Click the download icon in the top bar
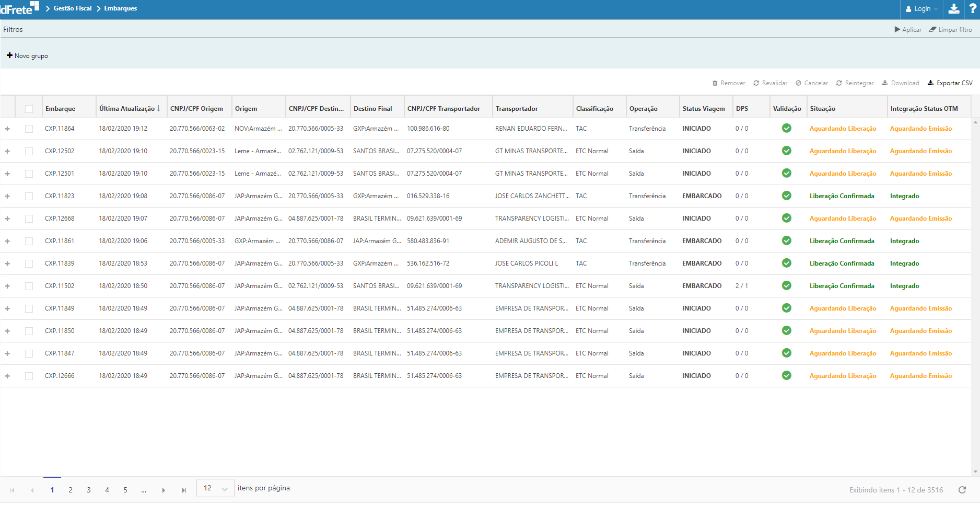980x505 pixels. tap(954, 9)
